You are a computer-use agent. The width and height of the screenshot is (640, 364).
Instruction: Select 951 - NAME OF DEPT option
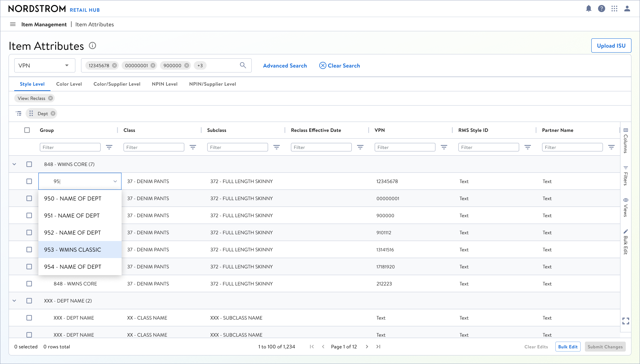[x=80, y=215]
